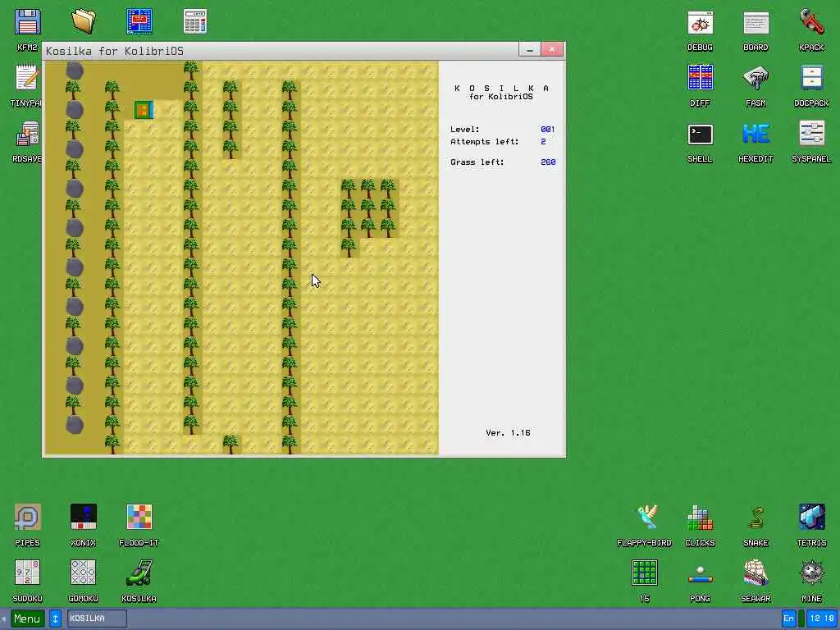Launch the TETRIS game icon

click(x=811, y=517)
